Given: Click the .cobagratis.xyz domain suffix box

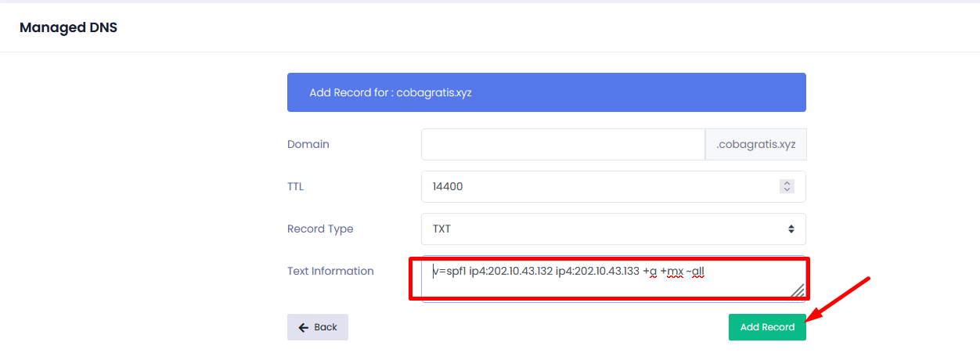Looking at the screenshot, I should (x=755, y=145).
